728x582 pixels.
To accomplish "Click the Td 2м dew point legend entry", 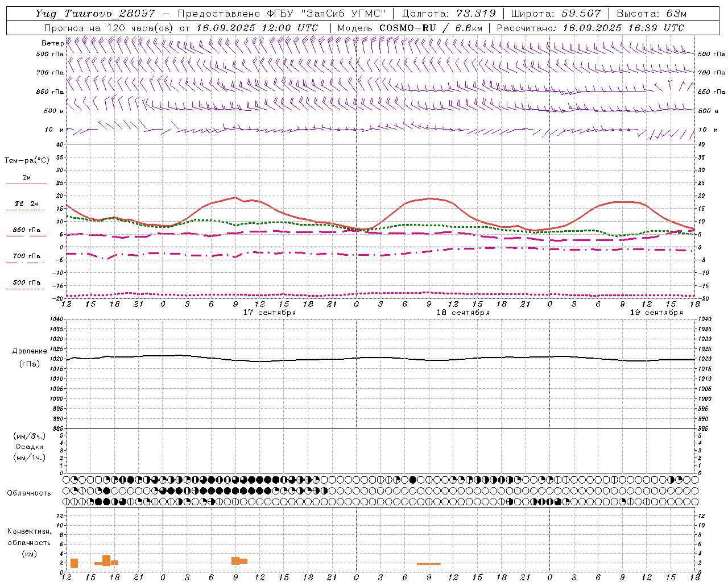I will pos(26,203).
